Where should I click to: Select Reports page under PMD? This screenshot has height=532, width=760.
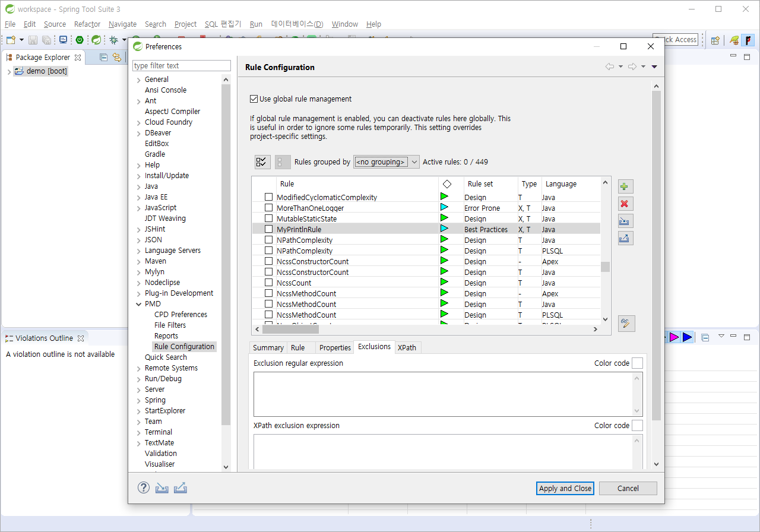(166, 336)
